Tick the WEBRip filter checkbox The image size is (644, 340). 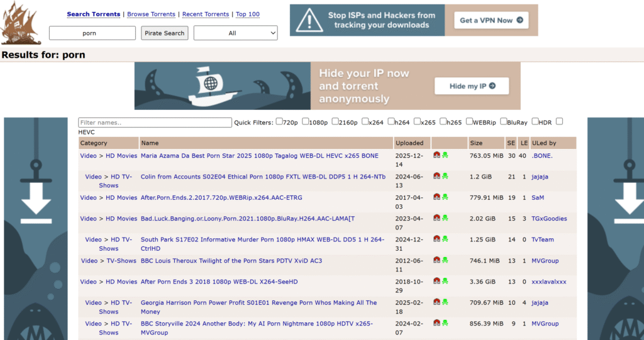tap(469, 122)
